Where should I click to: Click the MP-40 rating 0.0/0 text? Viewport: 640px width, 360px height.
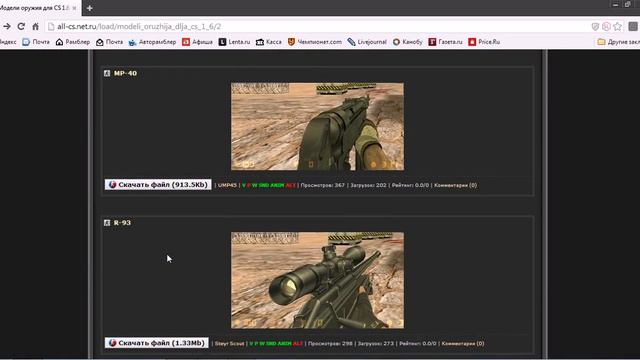410,185
